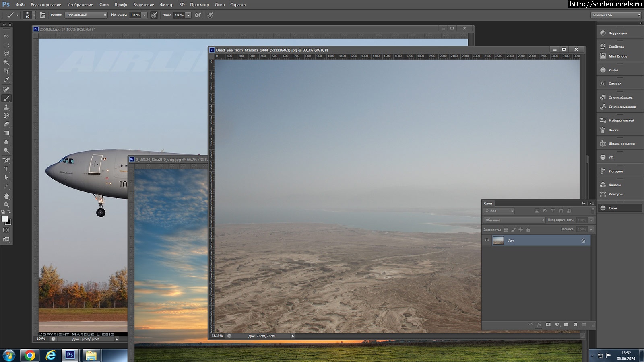Viewport: 644px width, 362px height.
Task: Open Каналы panel
Action: coord(619,185)
